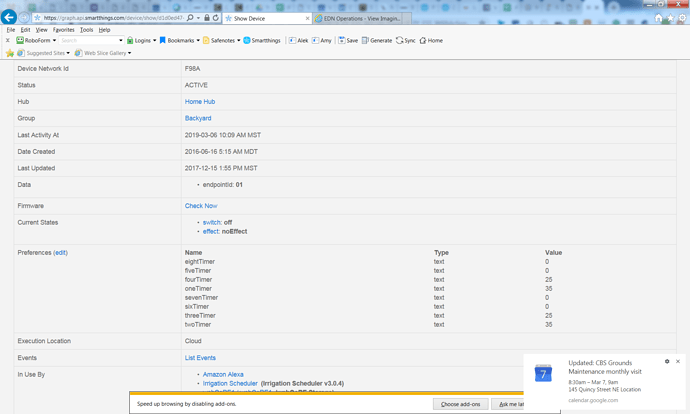Switch to the EDN Operations tab
This screenshot has width=690, height=414.
click(x=362, y=18)
